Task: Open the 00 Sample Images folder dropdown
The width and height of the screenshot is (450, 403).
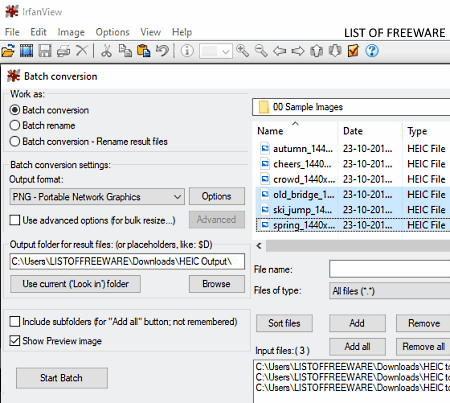Action: pos(351,107)
